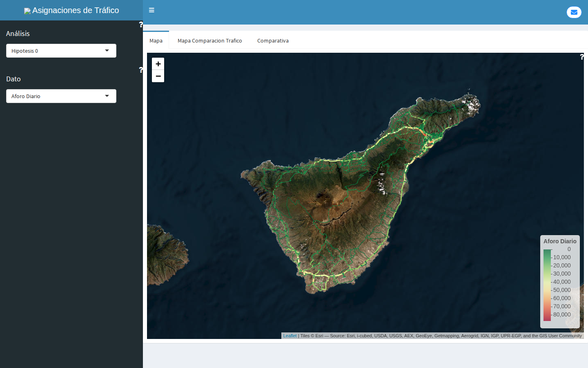Click the Dato sidebar label

click(x=13, y=79)
